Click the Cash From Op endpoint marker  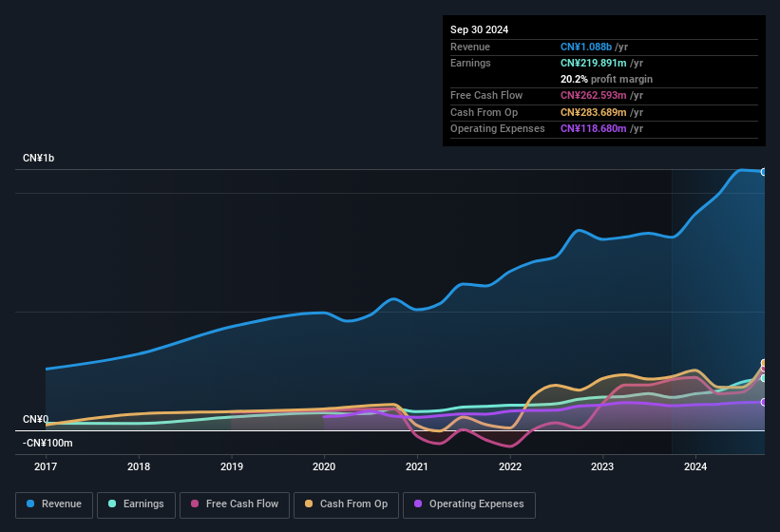[x=764, y=363]
